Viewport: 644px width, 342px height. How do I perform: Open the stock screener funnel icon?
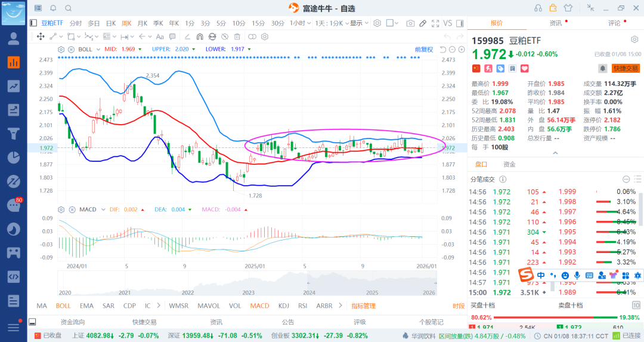[x=14, y=134]
